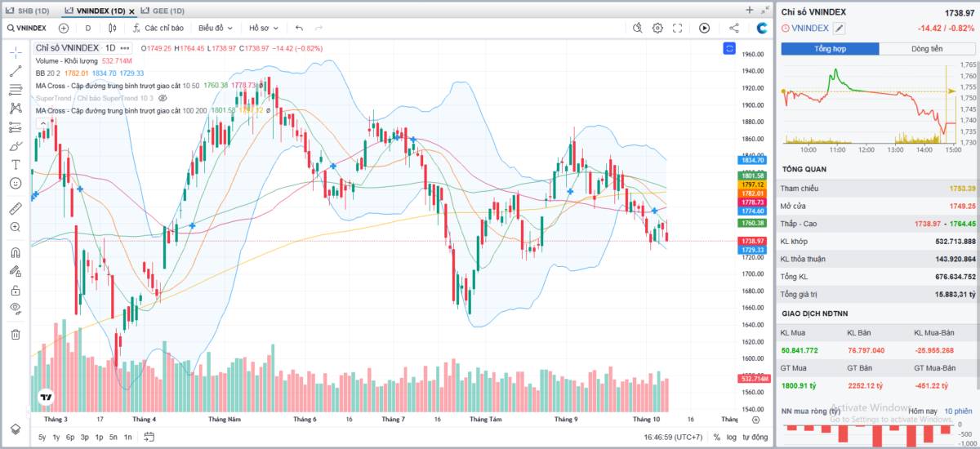The height and width of the screenshot is (449, 980).
Task: Select the text annotation tool
Action: (15, 164)
